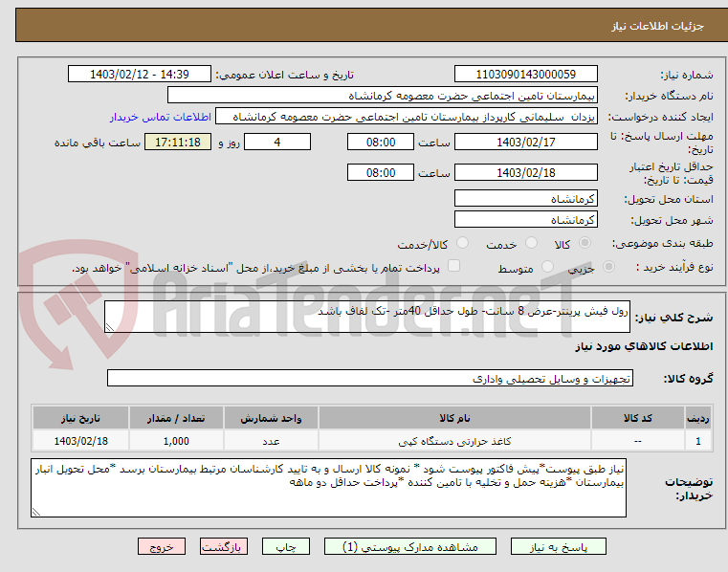The width and height of the screenshot is (728, 572).
Task: Click the شماره نیاز field 1103090143000059
Action: coord(525,75)
